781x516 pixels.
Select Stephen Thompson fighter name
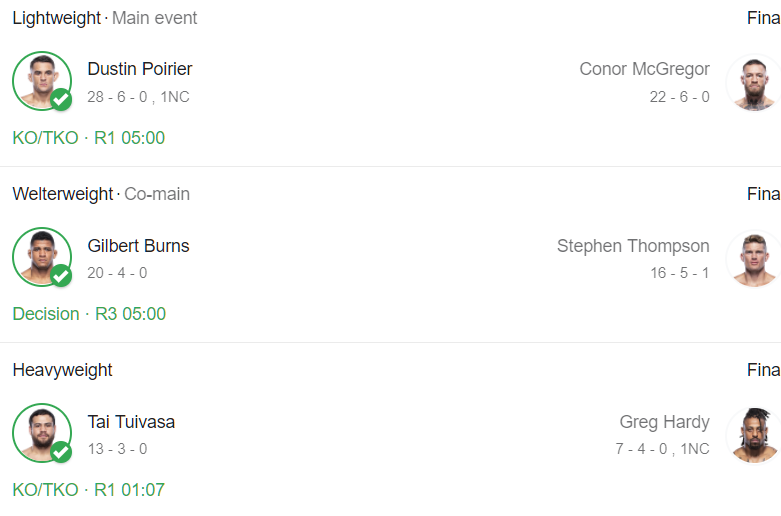click(633, 246)
